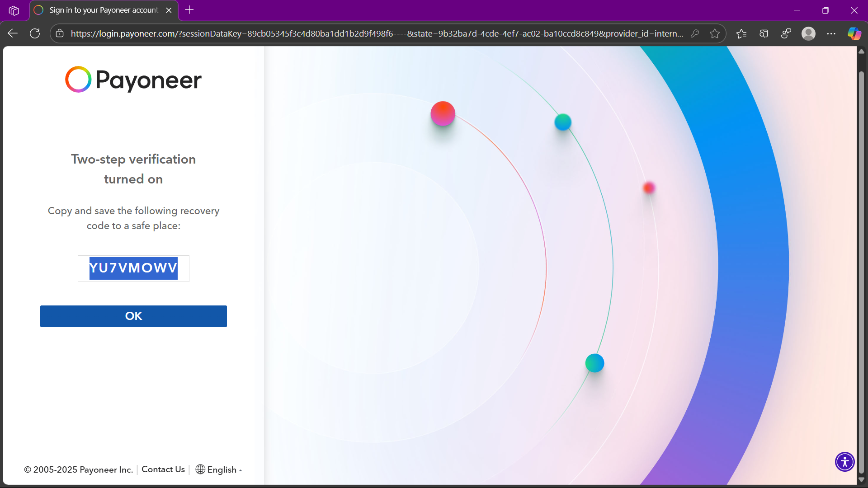View site information lock icon
Screen dimensions: 868x488
[x=60, y=33]
